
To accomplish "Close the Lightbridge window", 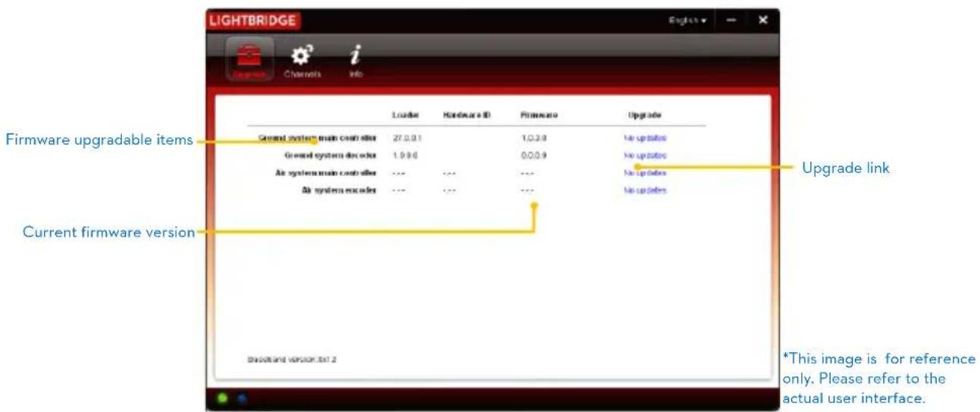I will click(x=763, y=20).
